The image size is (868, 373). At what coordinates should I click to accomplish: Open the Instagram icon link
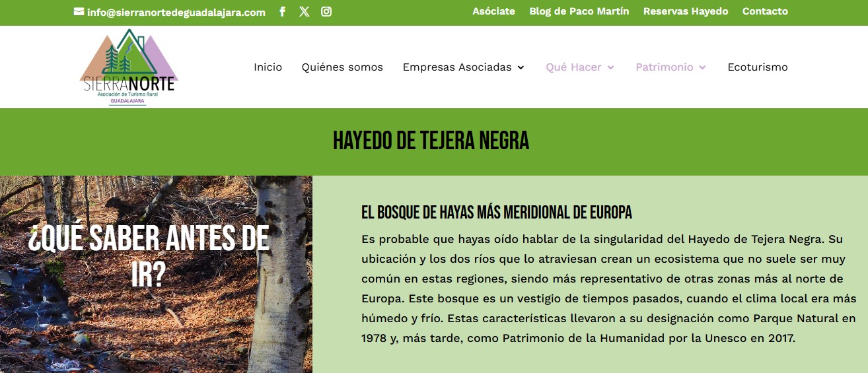pyautogui.click(x=326, y=12)
